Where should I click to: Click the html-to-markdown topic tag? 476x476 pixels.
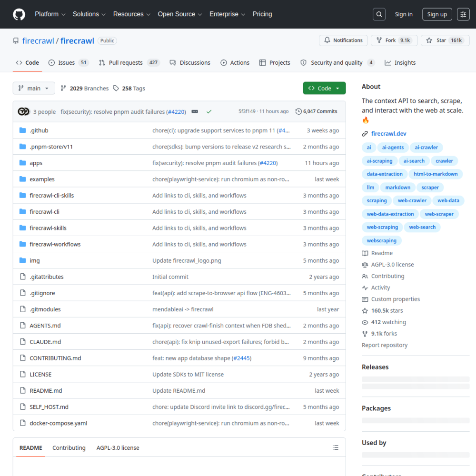point(436,174)
